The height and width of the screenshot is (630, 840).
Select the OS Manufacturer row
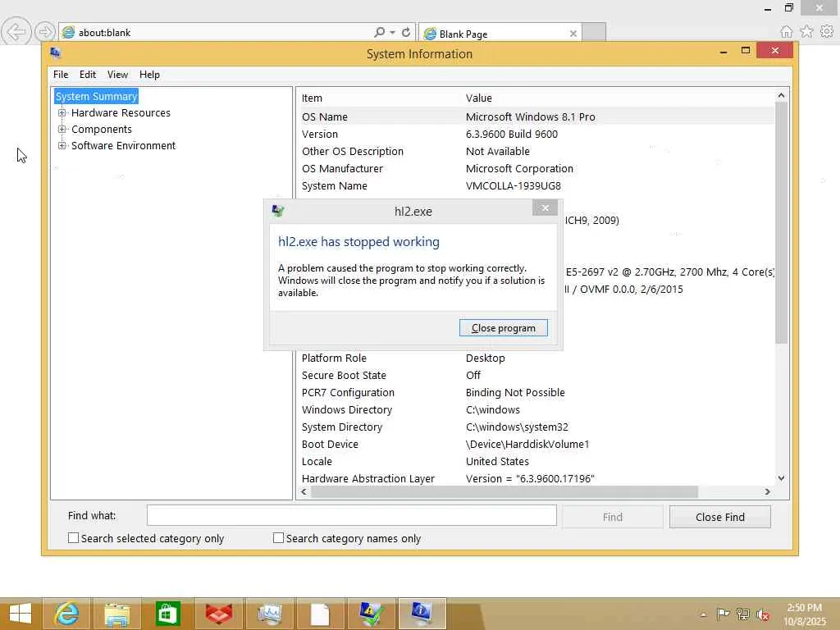click(x=536, y=168)
